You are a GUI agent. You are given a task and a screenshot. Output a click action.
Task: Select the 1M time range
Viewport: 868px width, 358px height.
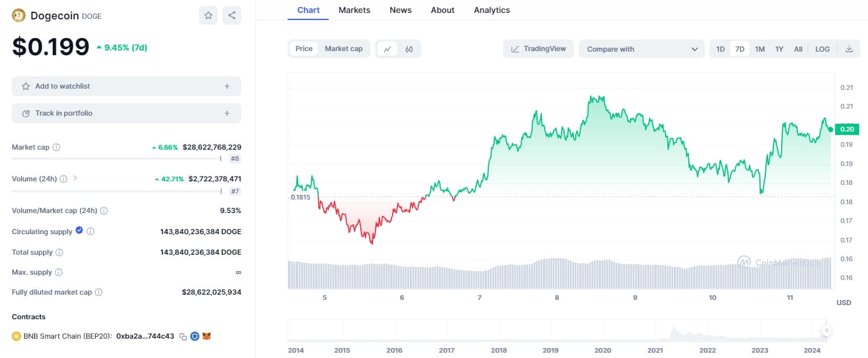tap(759, 49)
